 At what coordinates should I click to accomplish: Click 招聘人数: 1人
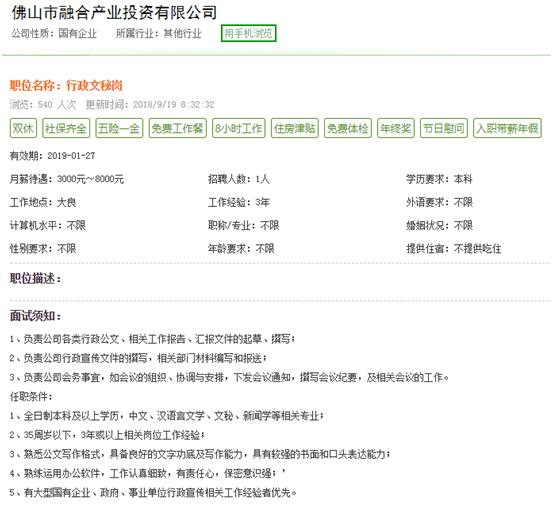pyautogui.click(x=238, y=179)
